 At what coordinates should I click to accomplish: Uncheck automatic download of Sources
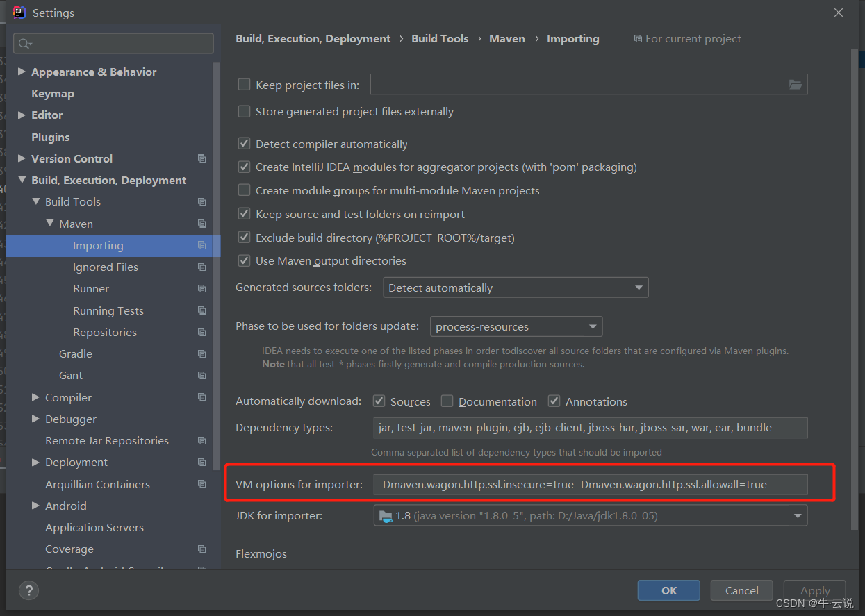pos(379,401)
